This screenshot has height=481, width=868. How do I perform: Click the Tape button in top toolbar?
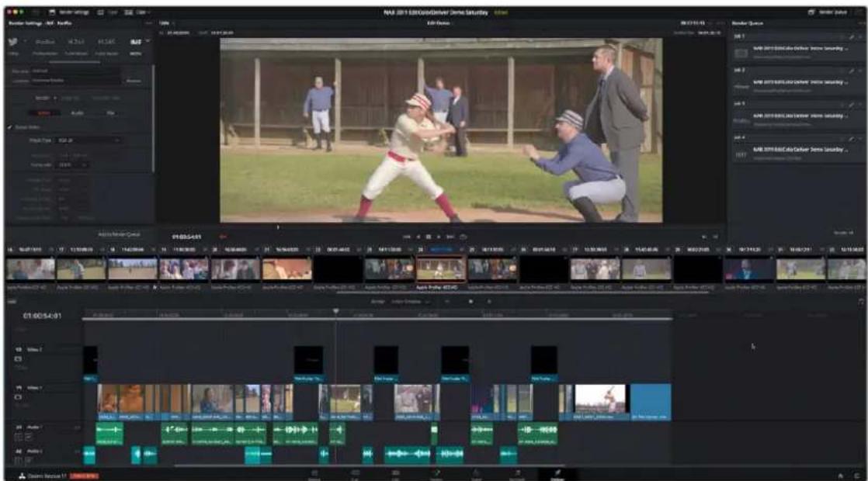[x=106, y=12]
